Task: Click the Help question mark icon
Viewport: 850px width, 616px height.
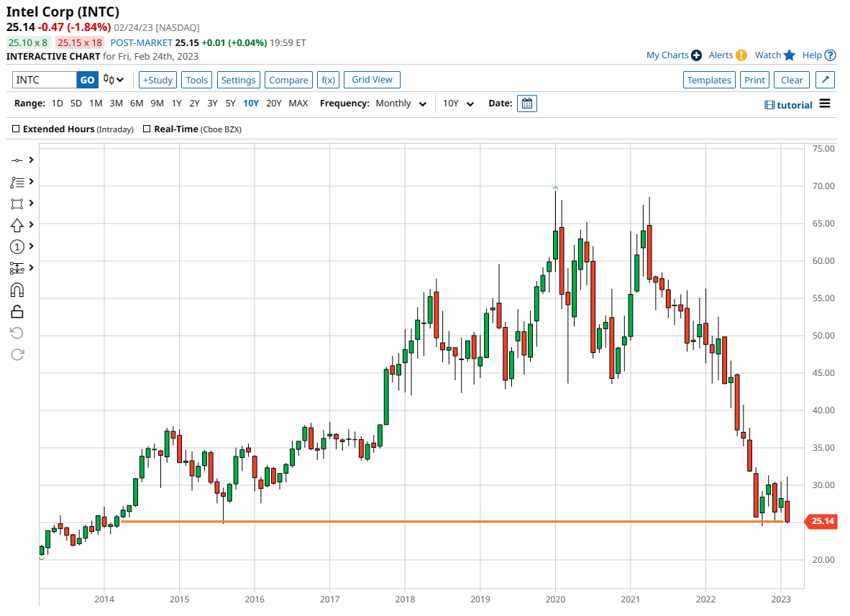Action: tap(830, 55)
